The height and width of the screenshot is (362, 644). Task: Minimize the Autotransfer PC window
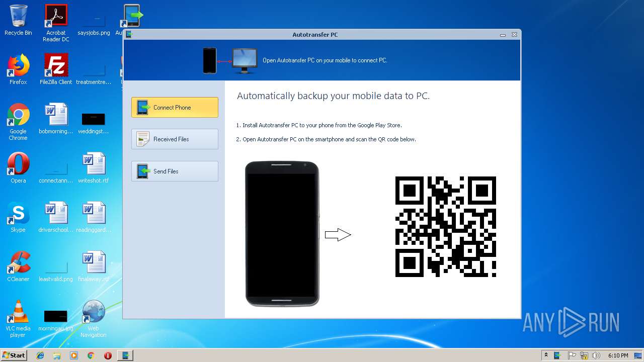[503, 35]
